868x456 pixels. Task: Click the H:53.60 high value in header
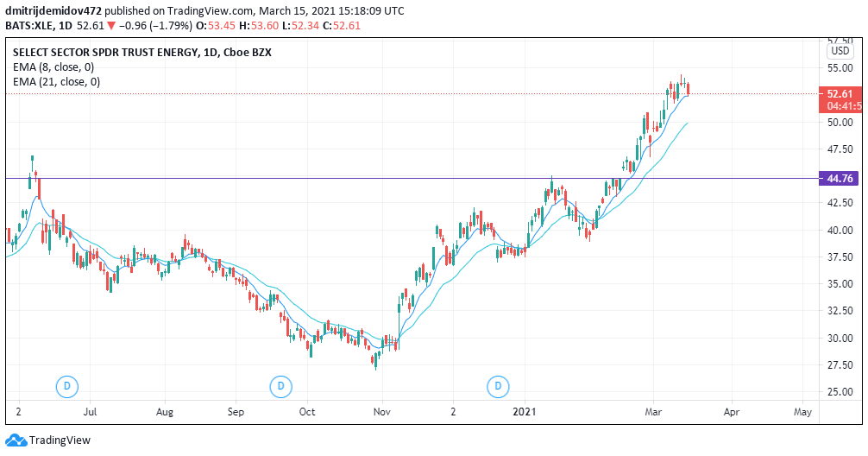point(259,26)
